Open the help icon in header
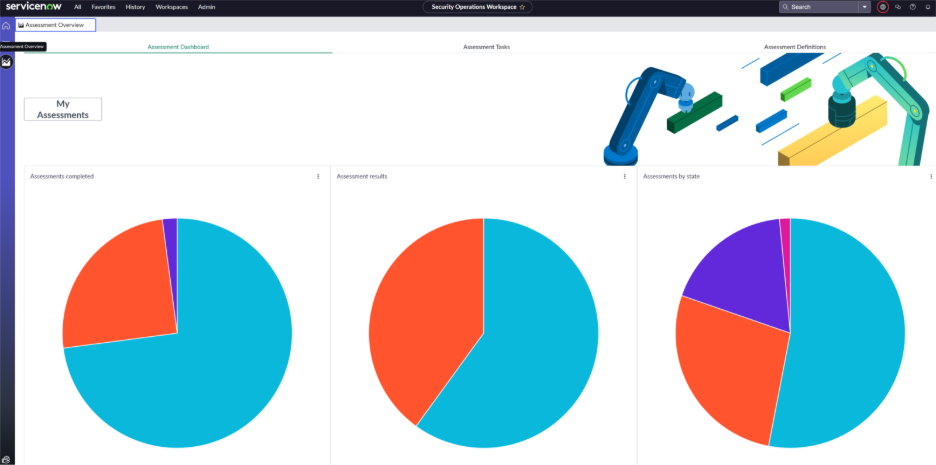Viewport: 936px width, 465px height. 913,7
